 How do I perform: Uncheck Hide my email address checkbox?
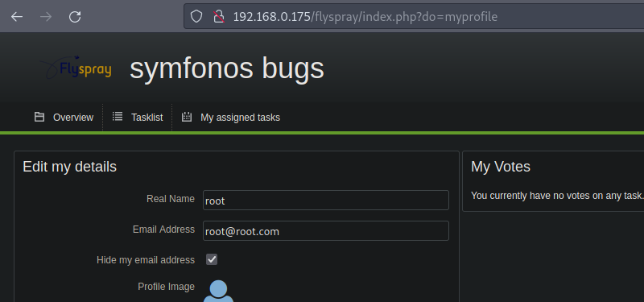pos(212,259)
